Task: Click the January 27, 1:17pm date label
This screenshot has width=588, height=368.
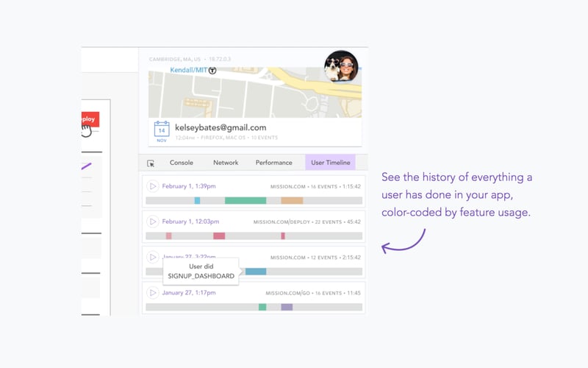Action: pos(189,292)
